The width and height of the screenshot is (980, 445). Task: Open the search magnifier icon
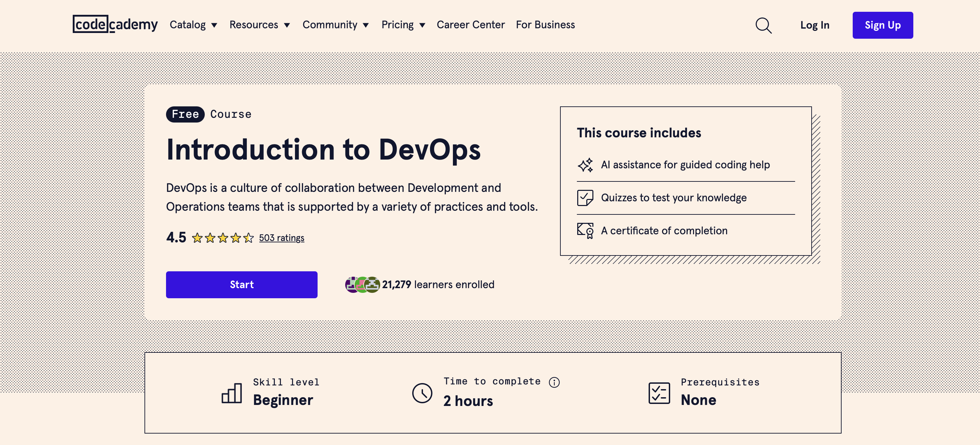[763, 25]
